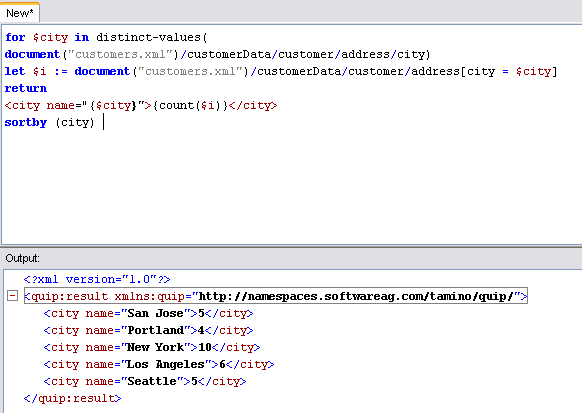Image resolution: width=582 pixels, height=413 pixels.
Task: Select the Seattle city element
Action: pos(145,381)
